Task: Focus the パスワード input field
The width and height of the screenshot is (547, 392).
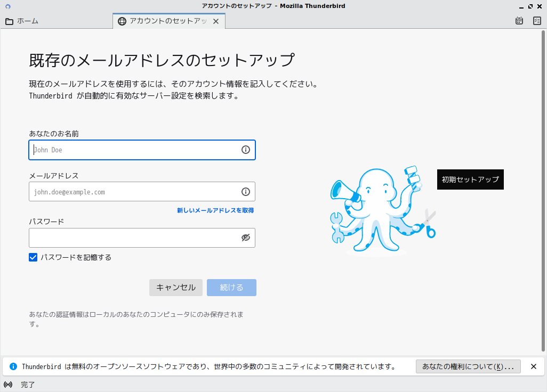Action: pyautogui.click(x=142, y=238)
